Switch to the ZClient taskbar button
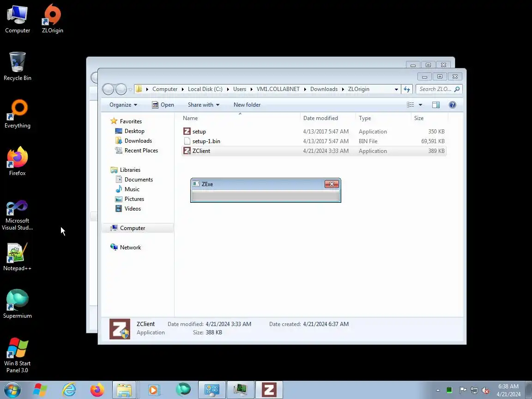 269,390
